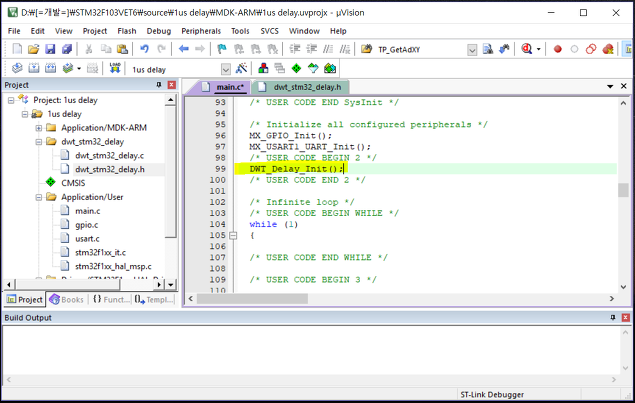Click the Save All icon
This screenshot has height=403, width=635.
67,49
